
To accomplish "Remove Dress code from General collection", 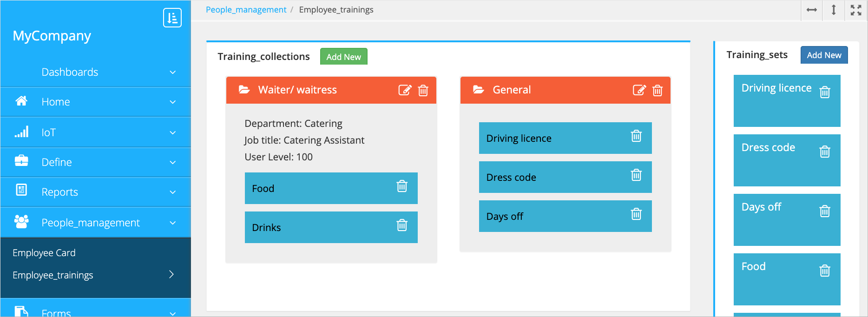I will coord(636,175).
